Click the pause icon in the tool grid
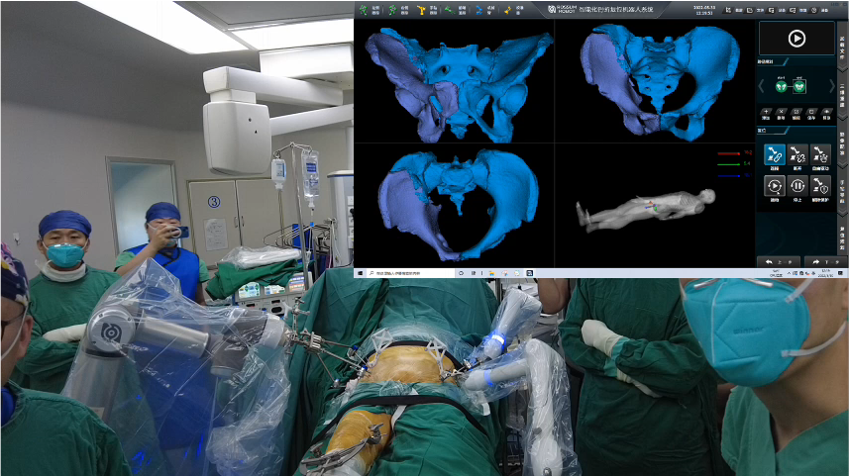Screen dimensions: 849x476 797,185
